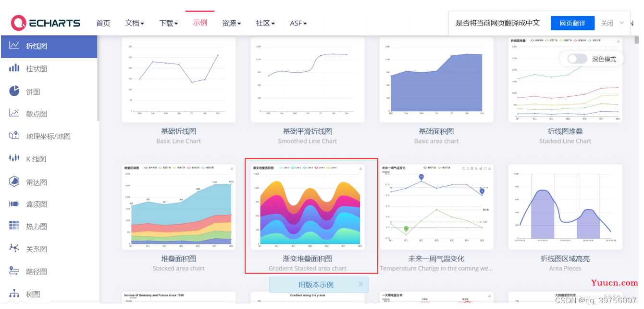Click 关闭 in the translate prompt
644x309 pixels.
coord(607,23)
